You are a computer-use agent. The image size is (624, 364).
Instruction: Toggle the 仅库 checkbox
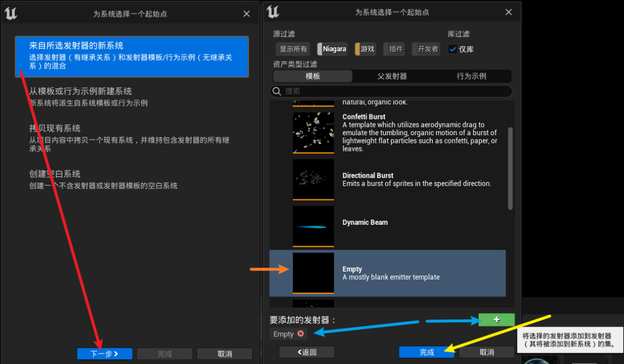tap(453, 49)
